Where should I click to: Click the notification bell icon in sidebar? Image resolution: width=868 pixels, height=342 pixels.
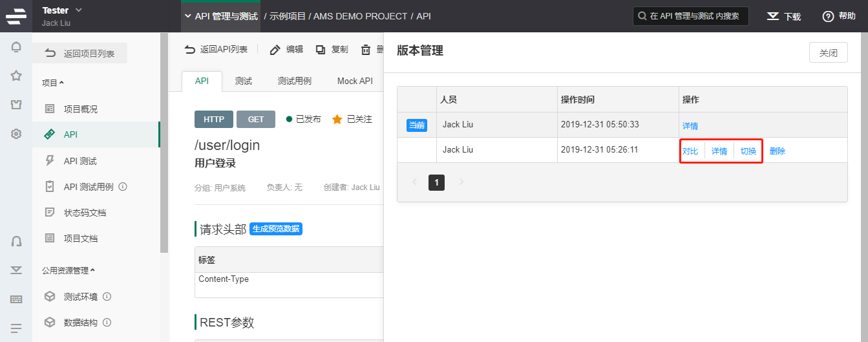(16, 47)
